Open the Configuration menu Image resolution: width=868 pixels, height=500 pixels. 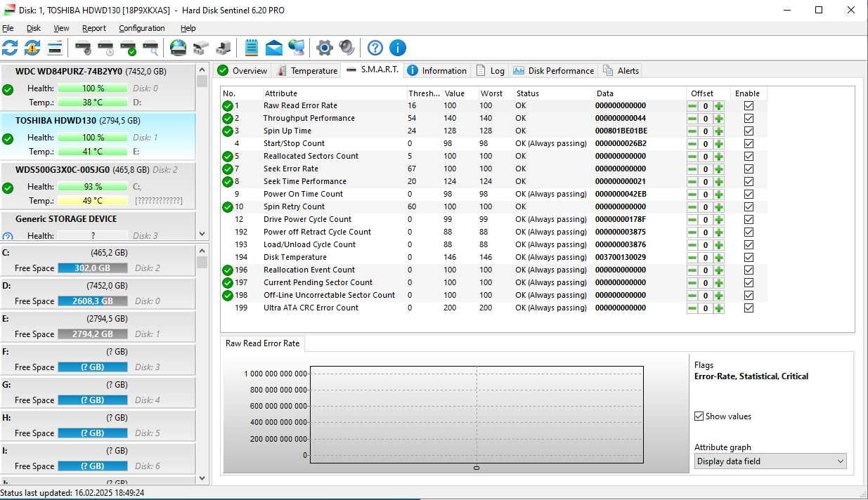(x=142, y=28)
